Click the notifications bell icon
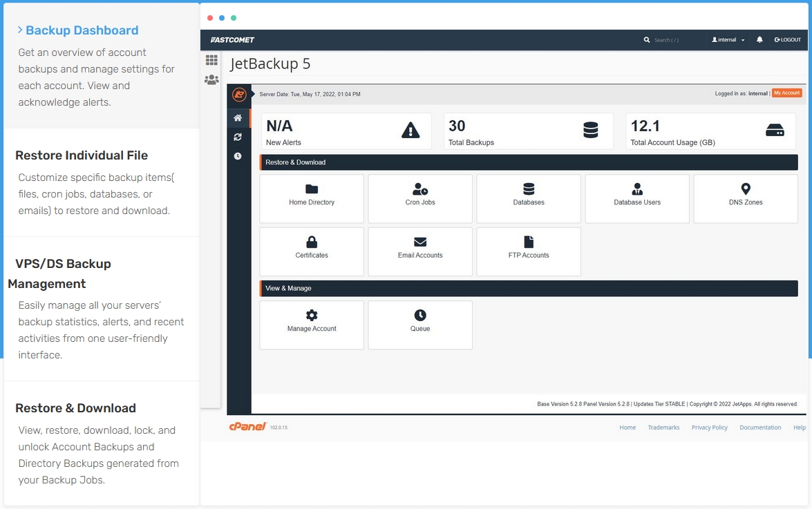 pos(759,40)
